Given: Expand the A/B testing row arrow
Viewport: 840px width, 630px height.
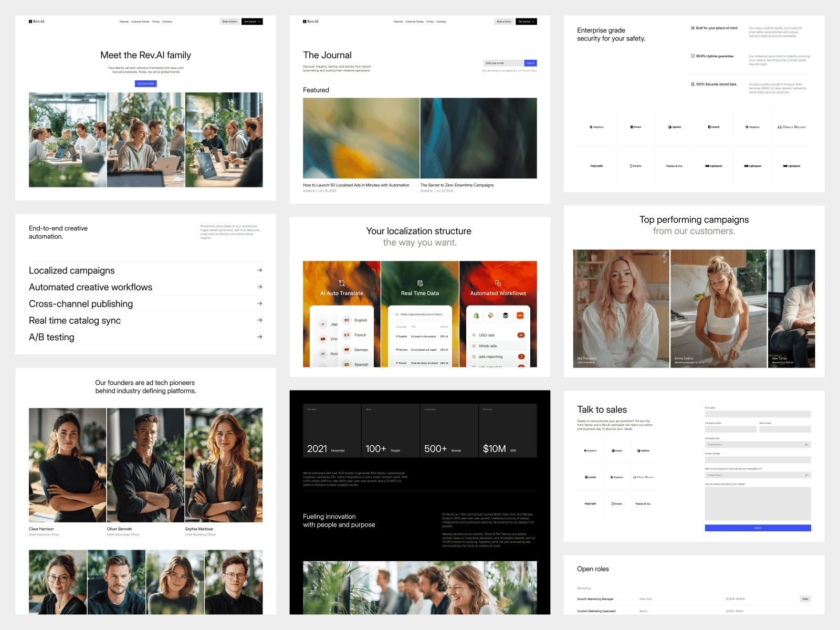Looking at the screenshot, I should [x=259, y=337].
